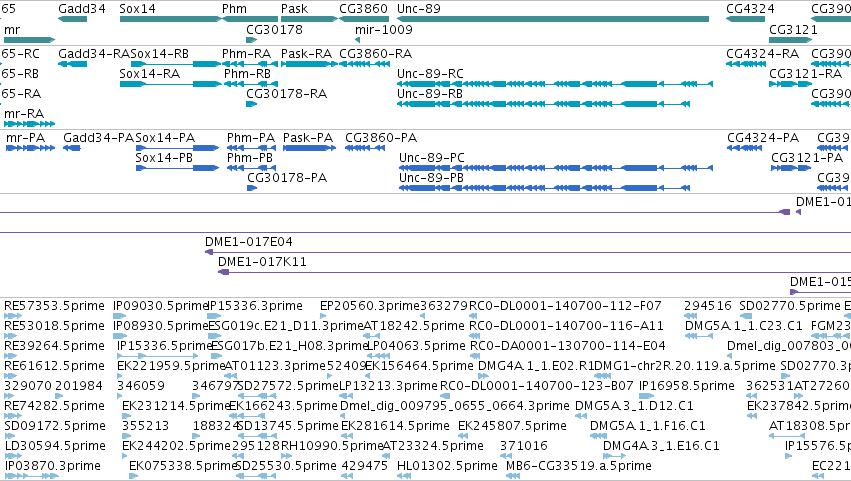Select the DMG4A.3_1.E16.C1 EST feature
Image resolution: width=851 pixels, height=481 pixels.
[x=614, y=457]
